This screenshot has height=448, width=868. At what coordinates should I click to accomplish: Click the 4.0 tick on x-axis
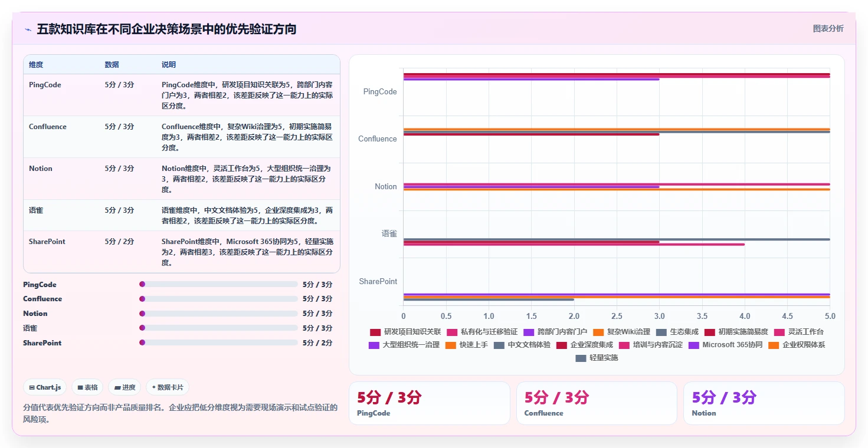(745, 316)
